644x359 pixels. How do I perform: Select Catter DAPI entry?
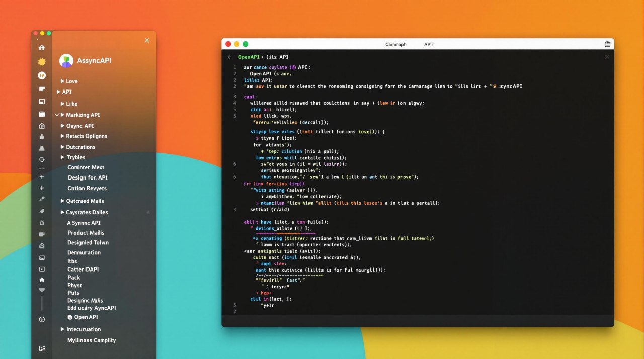(x=83, y=269)
